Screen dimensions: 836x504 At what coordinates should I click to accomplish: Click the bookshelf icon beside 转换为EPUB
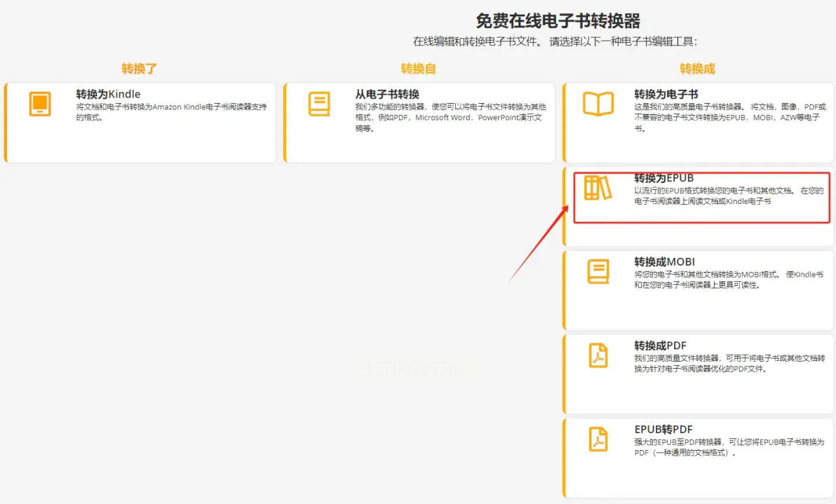(x=598, y=188)
